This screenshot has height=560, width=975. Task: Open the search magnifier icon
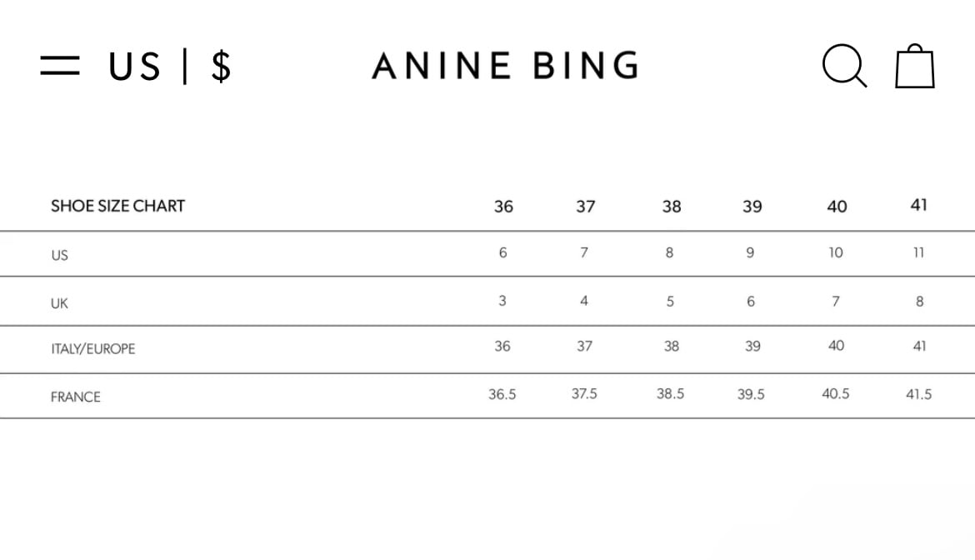tap(844, 66)
